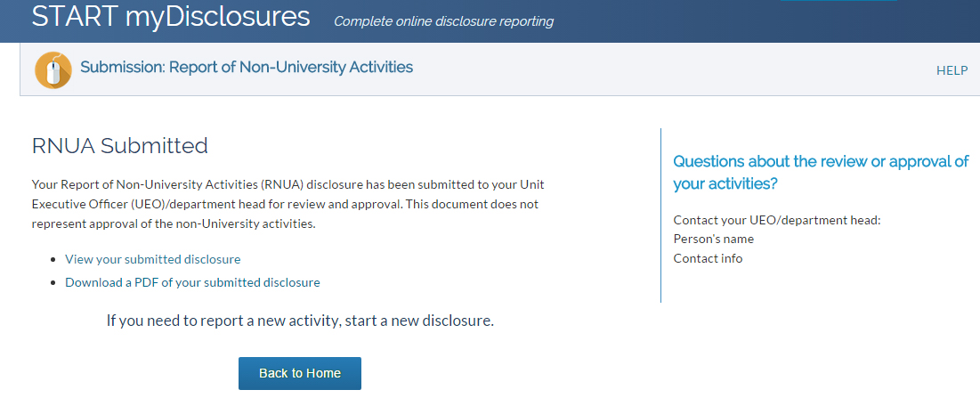Click the Questions about the review heading
Viewport: 980px width, 398px height.
821,173
